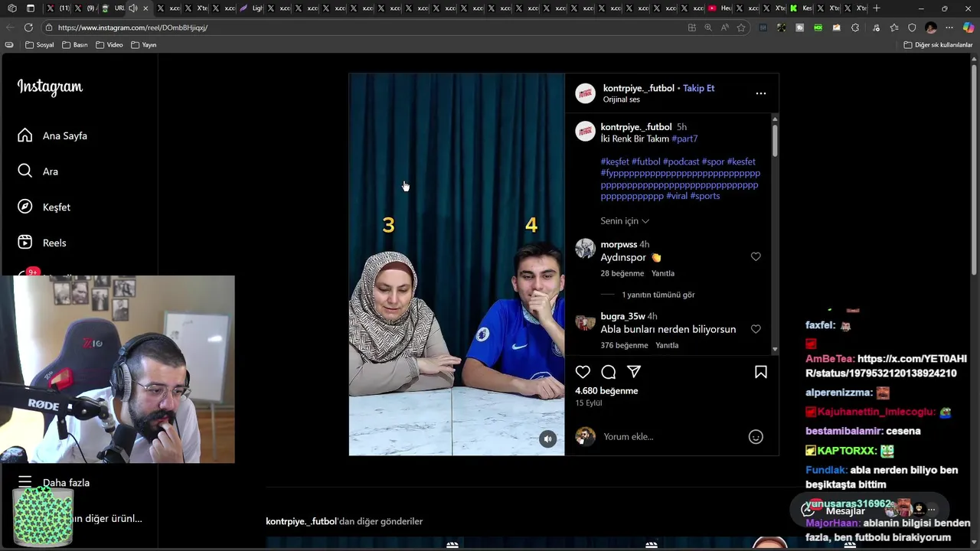The height and width of the screenshot is (551, 980).
Task: Reply to morpwss comment via Yanıtla
Action: click(x=663, y=273)
